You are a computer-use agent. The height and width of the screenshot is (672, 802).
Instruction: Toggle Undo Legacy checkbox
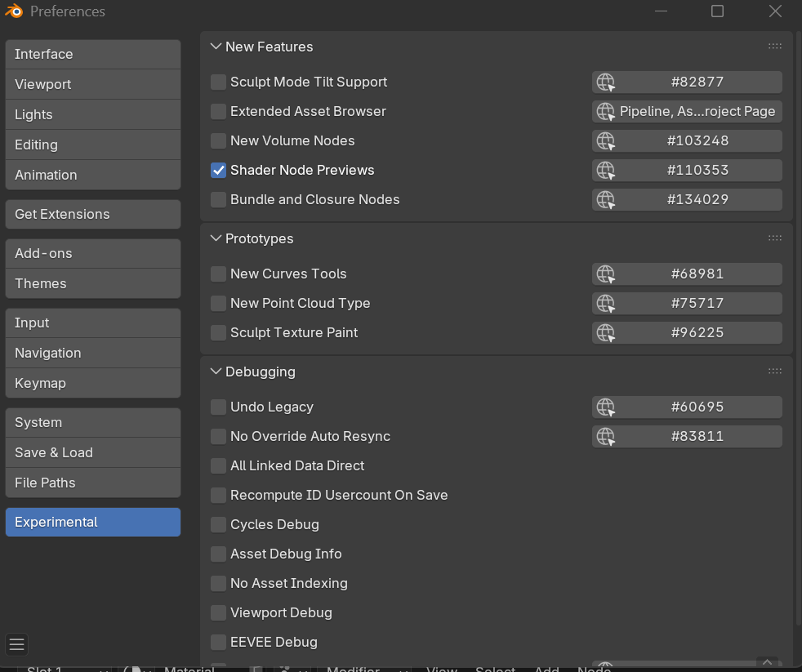pyautogui.click(x=218, y=407)
